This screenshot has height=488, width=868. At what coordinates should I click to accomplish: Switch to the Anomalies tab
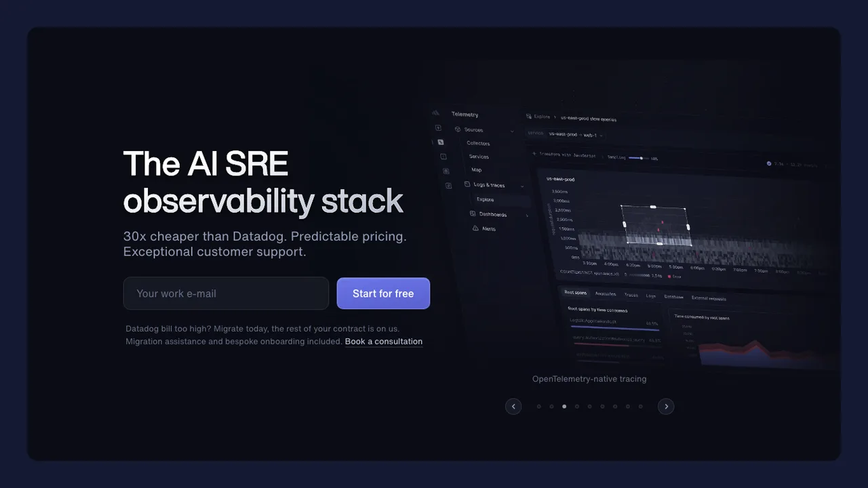(x=606, y=293)
